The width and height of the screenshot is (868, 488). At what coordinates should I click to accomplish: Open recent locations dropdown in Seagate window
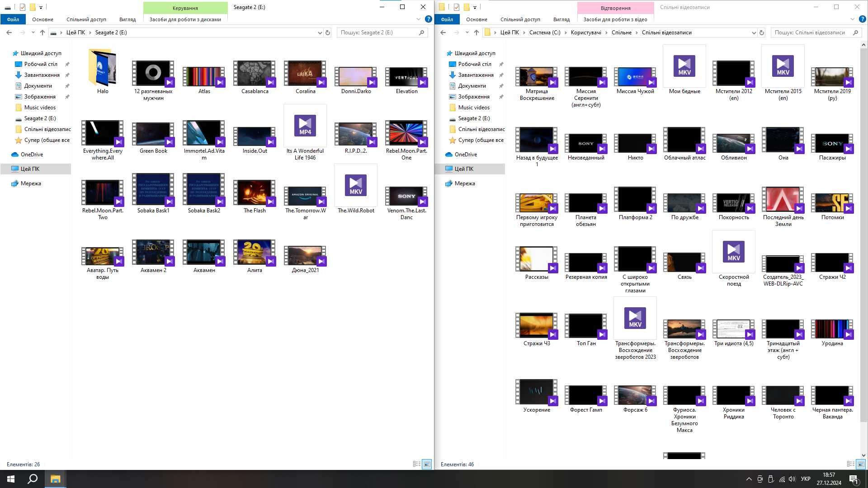[x=33, y=33]
